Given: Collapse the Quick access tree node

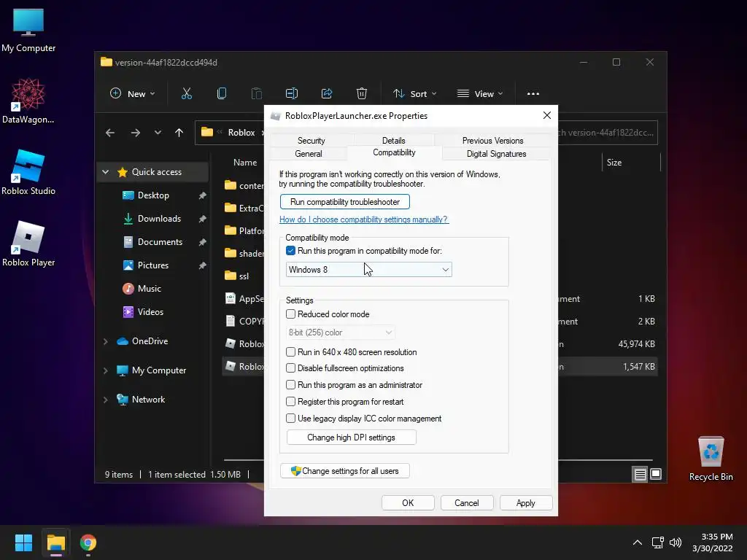Looking at the screenshot, I should click(106, 172).
